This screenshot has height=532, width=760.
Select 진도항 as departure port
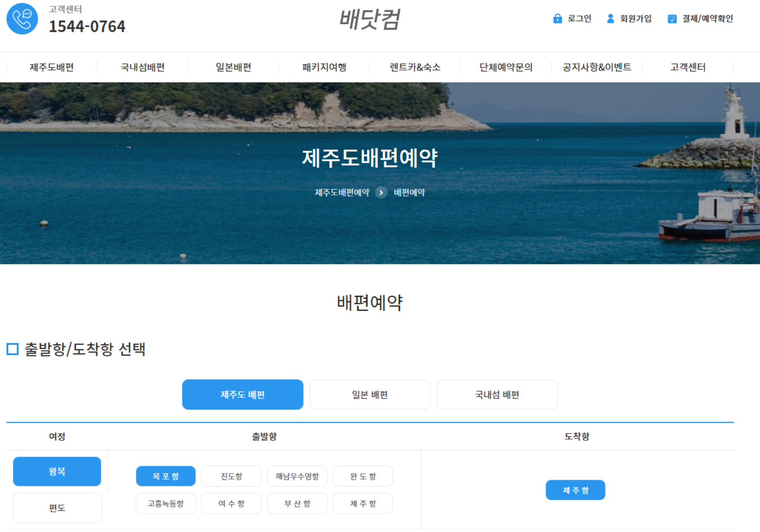point(231,476)
